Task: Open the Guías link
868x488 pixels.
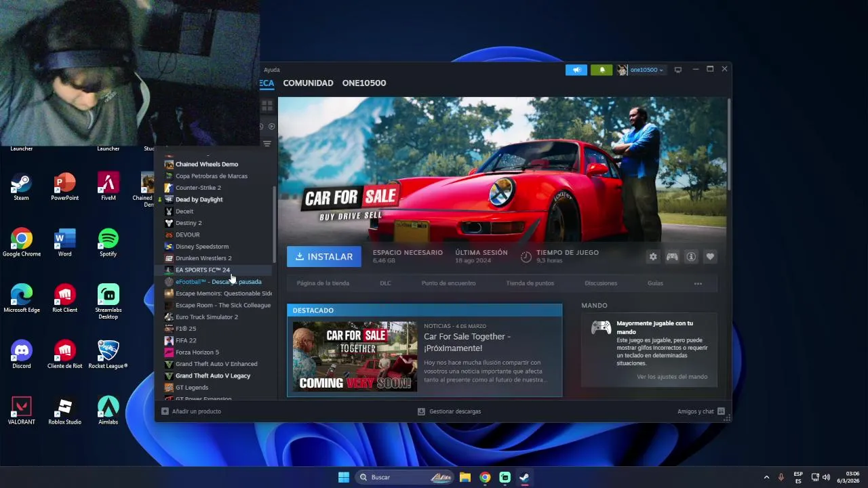Action: click(655, 283)
